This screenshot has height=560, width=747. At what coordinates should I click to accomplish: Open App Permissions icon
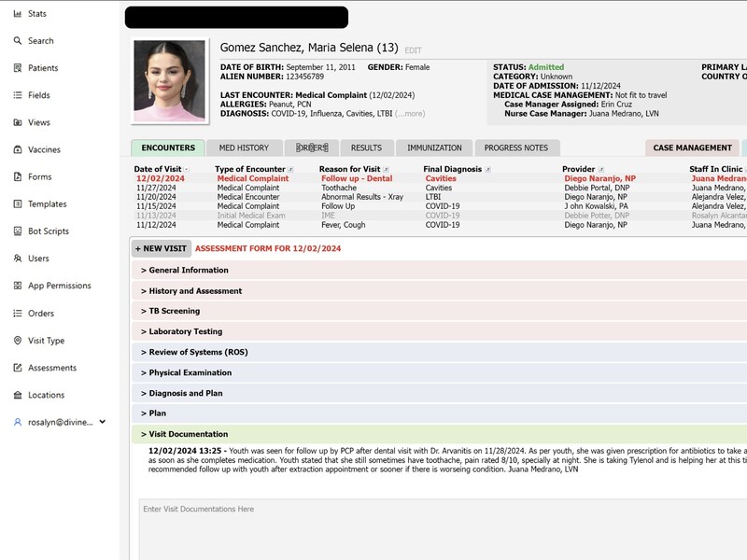[18, 286]
